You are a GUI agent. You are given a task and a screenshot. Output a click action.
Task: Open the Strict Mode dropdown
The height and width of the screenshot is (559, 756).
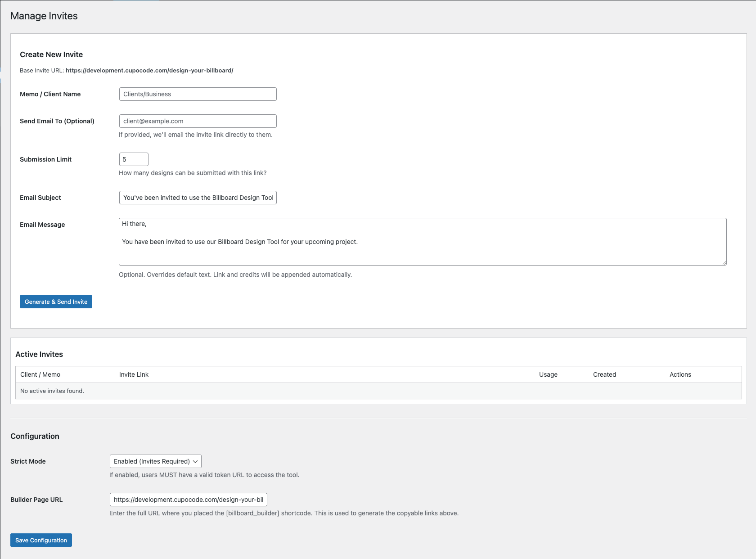(155, 461)
